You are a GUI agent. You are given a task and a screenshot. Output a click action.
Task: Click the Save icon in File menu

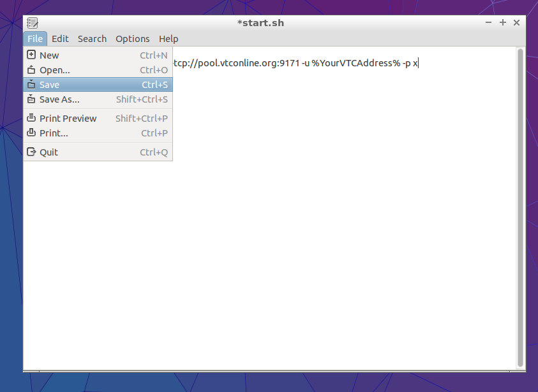click(x=31, y=85)
